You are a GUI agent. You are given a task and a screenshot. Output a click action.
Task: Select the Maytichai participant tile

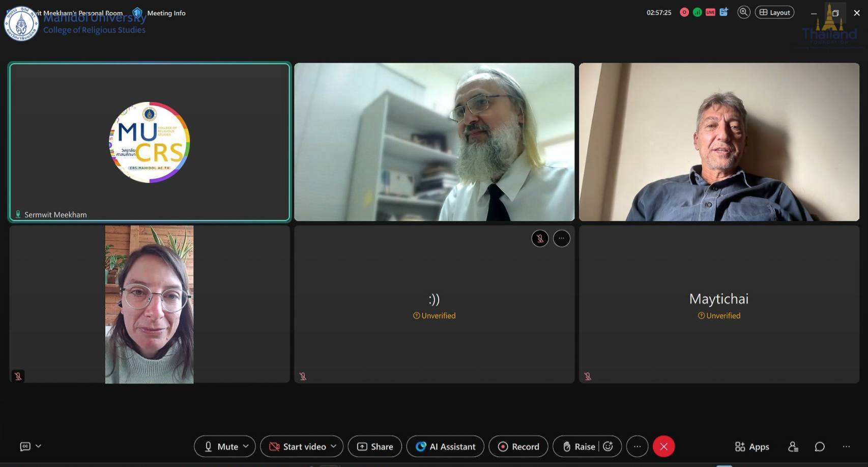coord(718,304)
